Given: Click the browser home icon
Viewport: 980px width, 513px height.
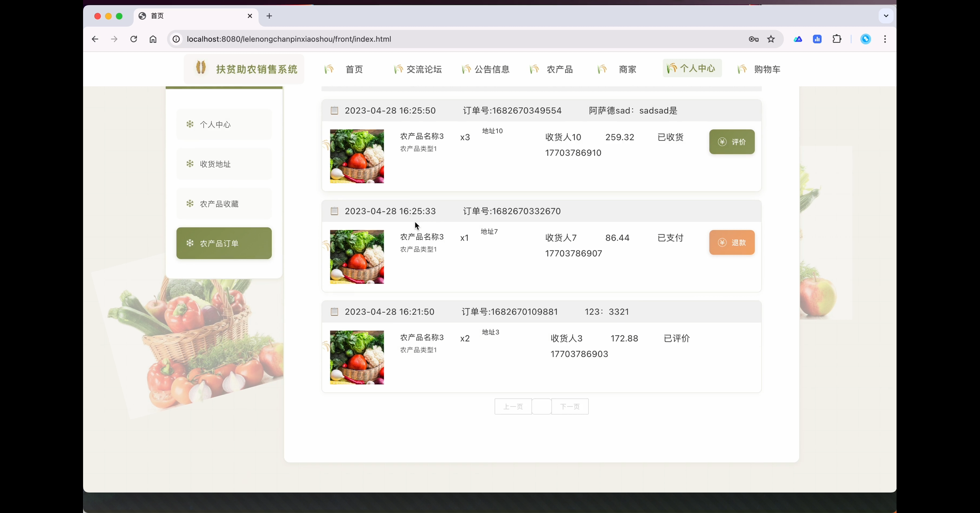Looking at the screenshot, I should click(153, 39).
